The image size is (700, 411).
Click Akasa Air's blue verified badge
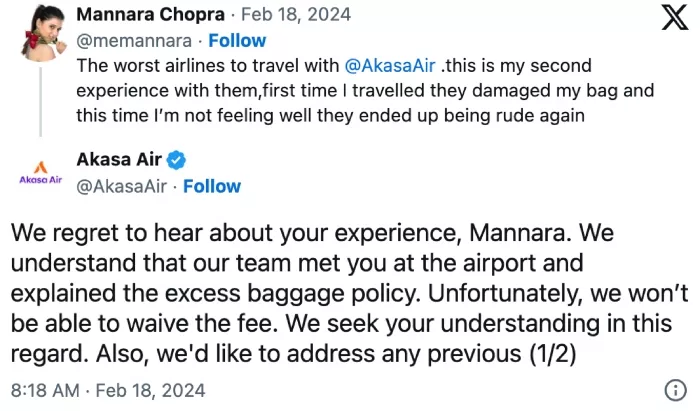(178, 161)
